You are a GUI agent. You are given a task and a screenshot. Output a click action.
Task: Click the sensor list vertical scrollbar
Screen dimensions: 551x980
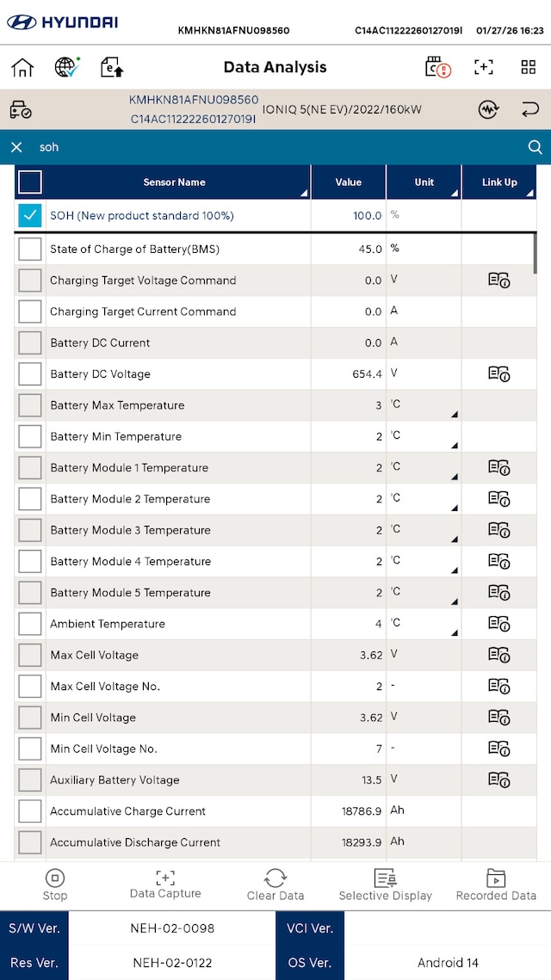point(536,252)
